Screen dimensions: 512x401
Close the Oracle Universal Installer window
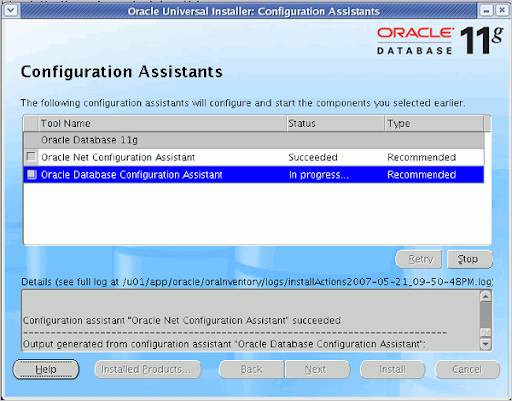click(x=502, y=11)
